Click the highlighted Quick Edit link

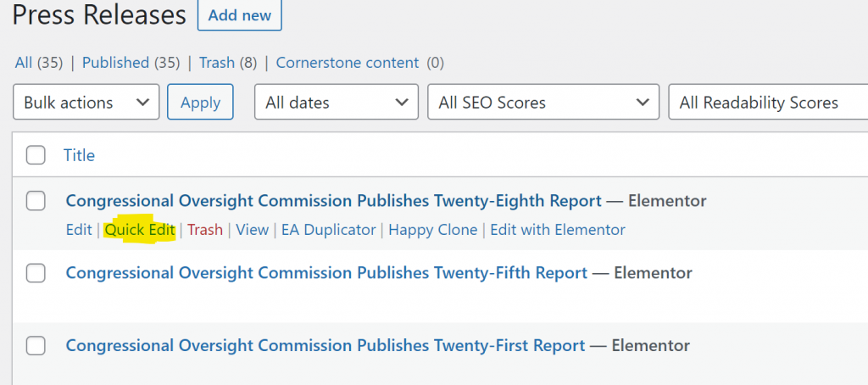[140, 229]
